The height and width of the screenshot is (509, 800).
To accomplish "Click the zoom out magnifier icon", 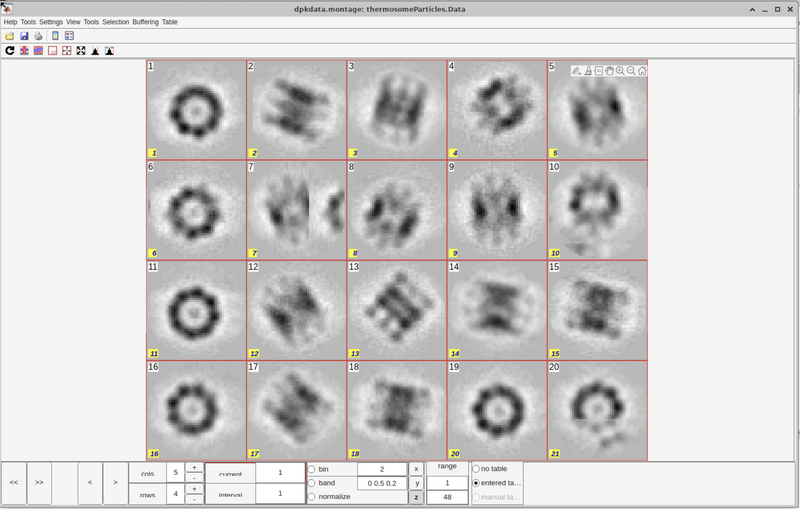I will tap(631, 71).
